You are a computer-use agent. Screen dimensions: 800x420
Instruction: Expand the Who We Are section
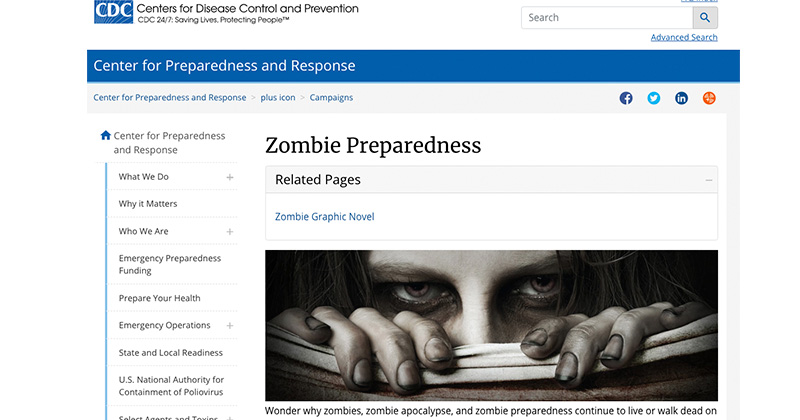230,231
